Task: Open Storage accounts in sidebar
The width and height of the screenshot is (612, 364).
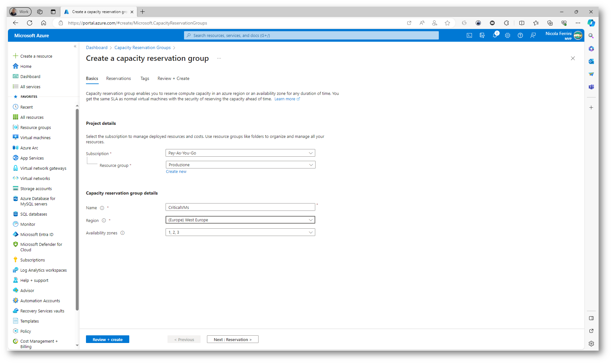Action: click(x=36, y=189)
